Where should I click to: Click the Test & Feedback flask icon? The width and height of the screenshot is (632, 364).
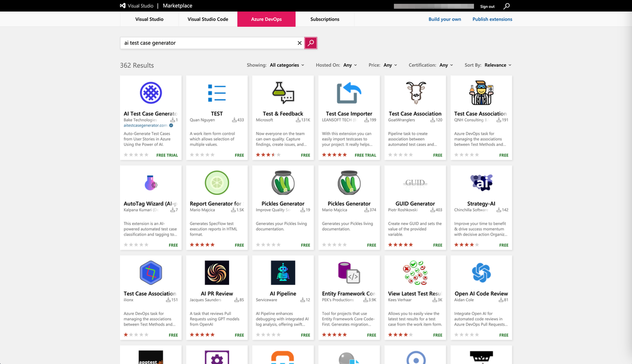pos(283,93)
